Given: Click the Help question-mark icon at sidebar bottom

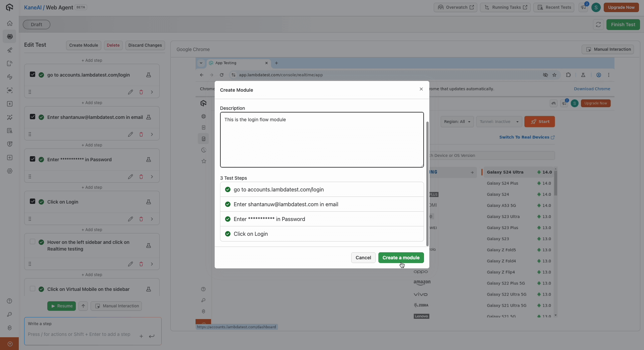Looking at the screenshot, I should [10, 301].
